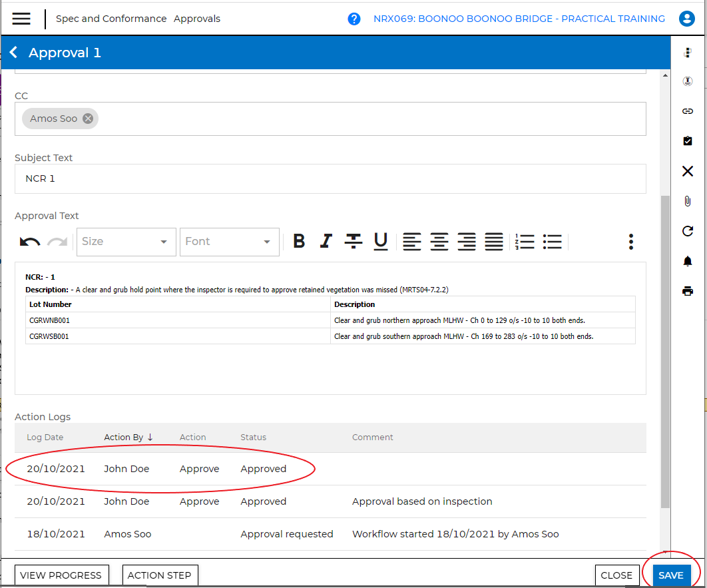Click the refresh icon in the sidebar

(x=688, y=231)
